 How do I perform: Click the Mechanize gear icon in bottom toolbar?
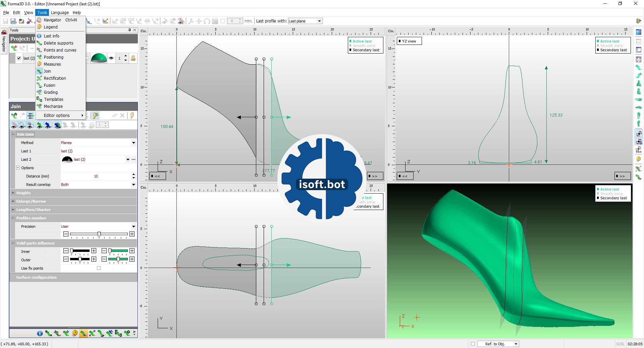pyautogui.click(x=127, y=333)
